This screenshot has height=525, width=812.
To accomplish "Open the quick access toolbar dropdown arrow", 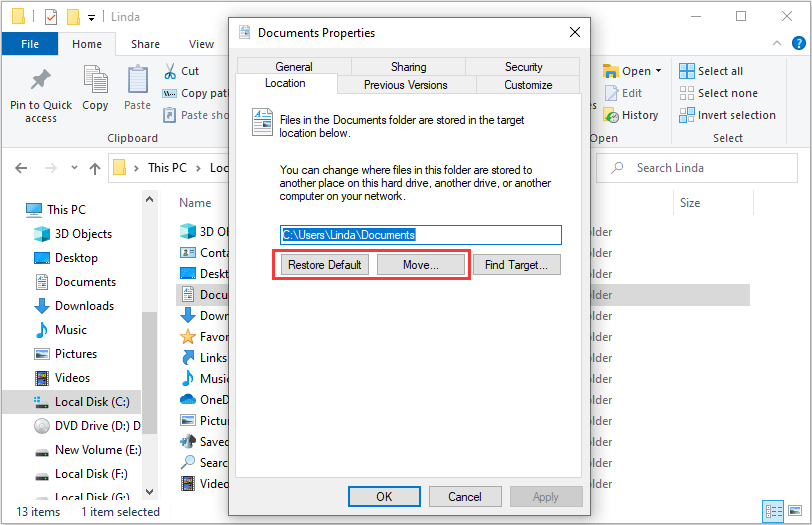I will pyautogui.click(x=91, y=18).
